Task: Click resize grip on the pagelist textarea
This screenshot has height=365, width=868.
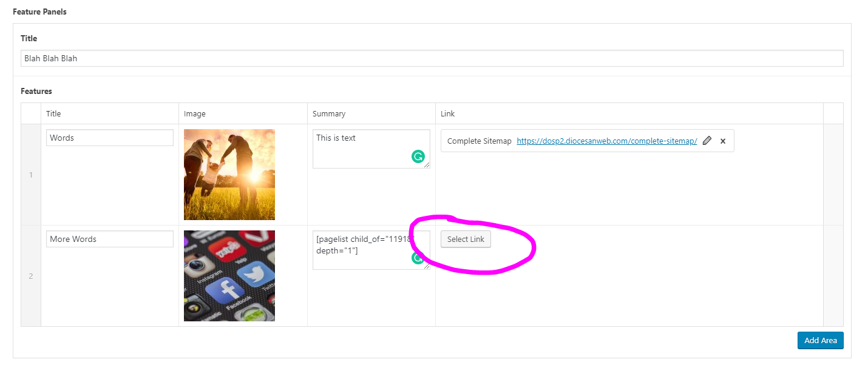Action: point(427,266)
